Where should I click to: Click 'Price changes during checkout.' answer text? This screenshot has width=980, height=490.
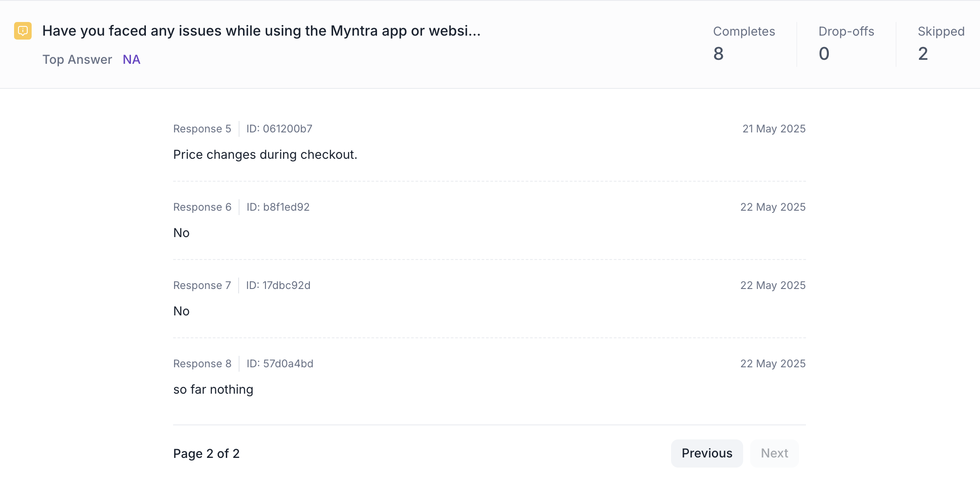tap(265, 154)
